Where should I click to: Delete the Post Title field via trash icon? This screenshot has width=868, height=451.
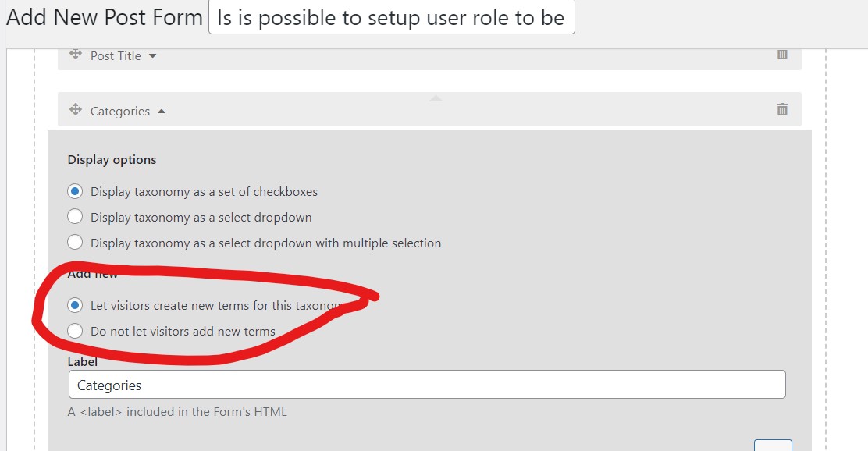click(x=782, y=55)
